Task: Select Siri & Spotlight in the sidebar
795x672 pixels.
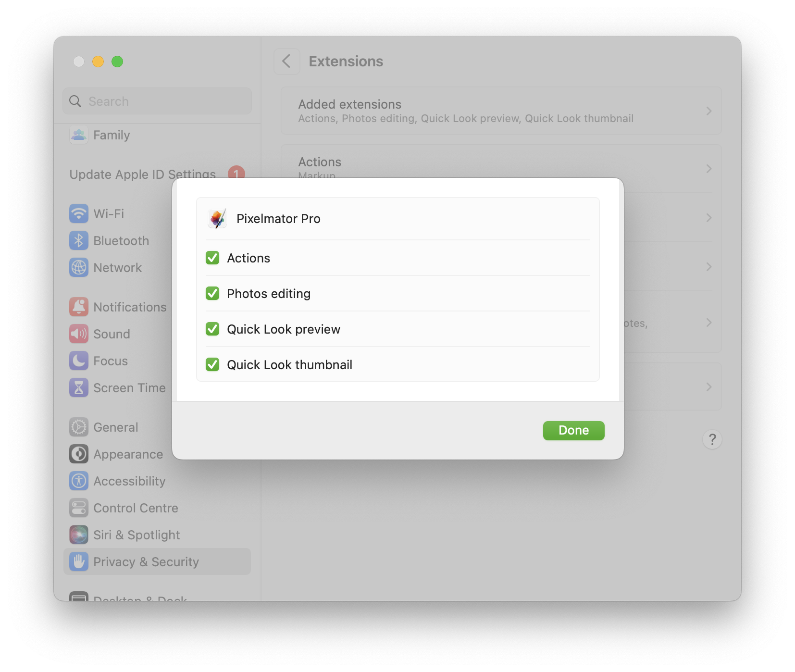Action: (157, 535)
